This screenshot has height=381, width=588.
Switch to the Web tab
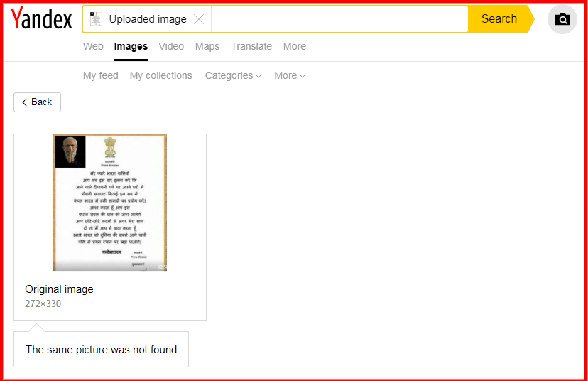(x=93, y=46)
